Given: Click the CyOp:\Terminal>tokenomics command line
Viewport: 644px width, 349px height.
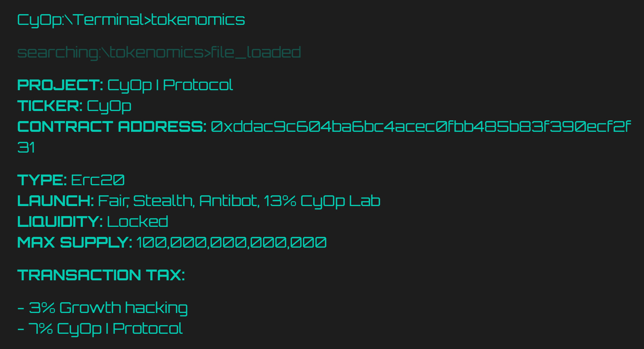Looking at the screenshot, I should click(131, 20).
